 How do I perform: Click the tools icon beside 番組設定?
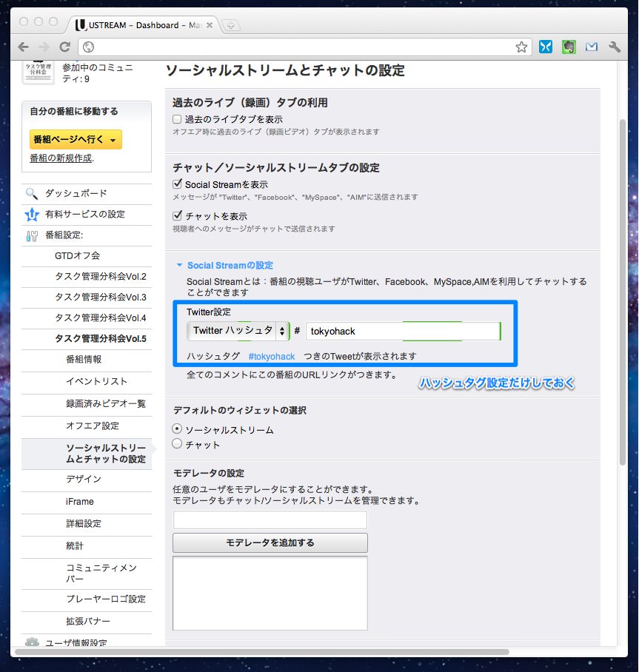pyautogui.click(x=32, y=235)
